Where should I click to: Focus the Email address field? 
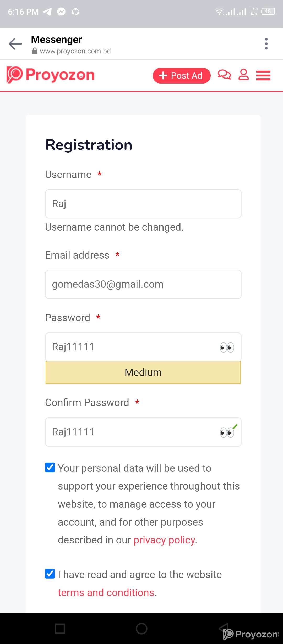(x=143, y=284)
